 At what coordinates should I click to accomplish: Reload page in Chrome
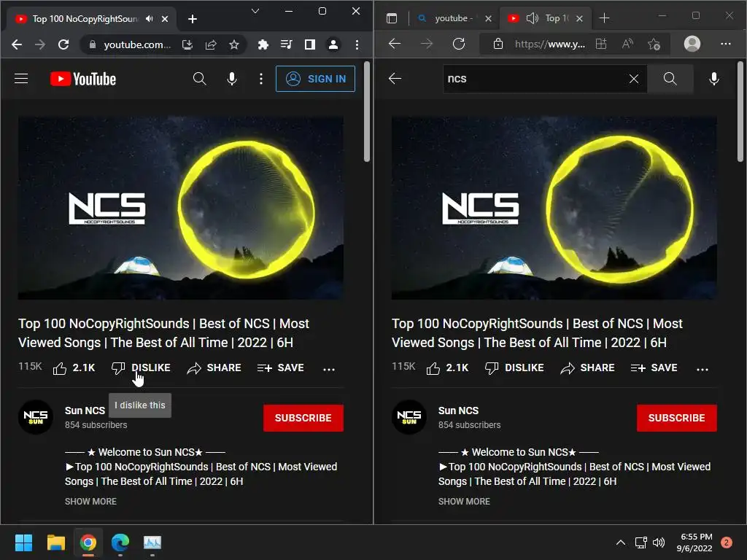[63, 44]
